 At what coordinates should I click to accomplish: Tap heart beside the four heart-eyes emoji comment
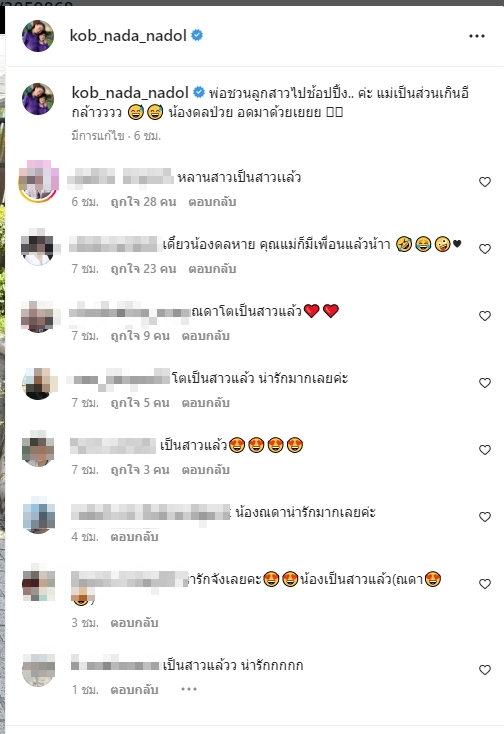coord(485,449)
